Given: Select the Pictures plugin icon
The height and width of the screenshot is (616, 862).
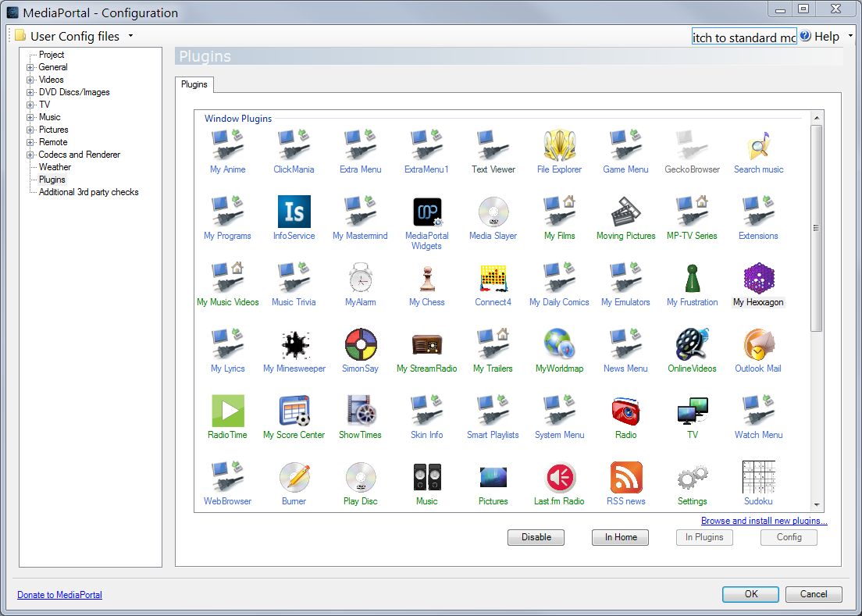Looking at the screenshot, I should [493, 477].
